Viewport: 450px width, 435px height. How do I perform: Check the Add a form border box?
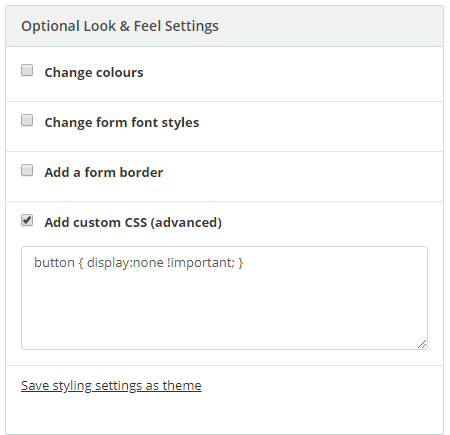pos(27,170)
